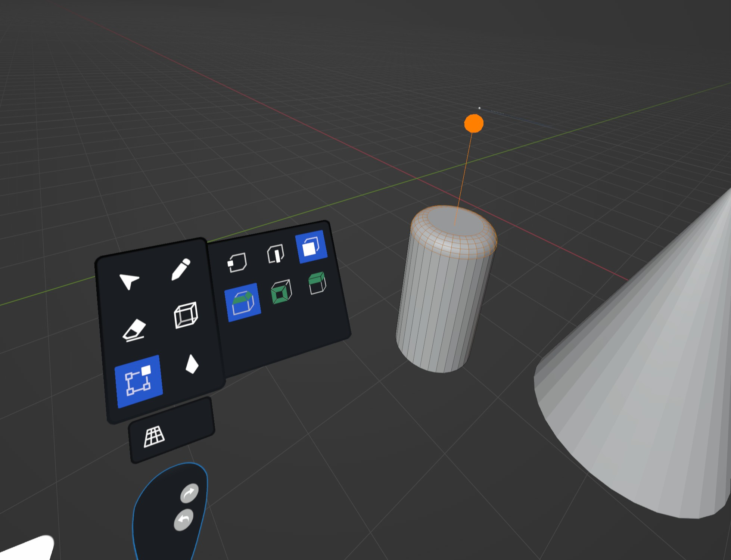Select the white diamond shape tool
731x560 pixels.
tap(192, 364)
